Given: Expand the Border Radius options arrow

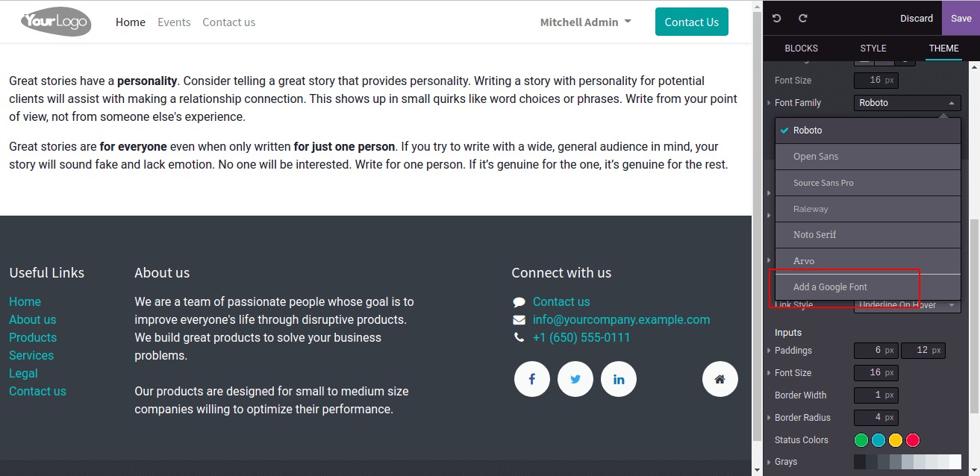Looking at the screenshot, I should click(769, 418).
